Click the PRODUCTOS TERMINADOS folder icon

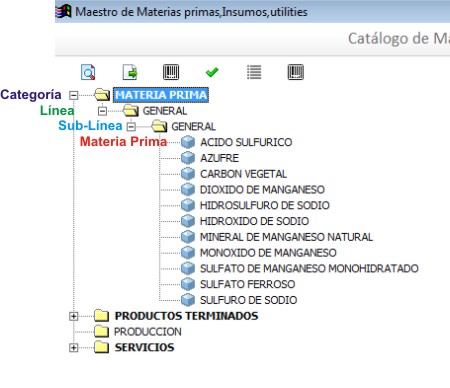(101, 315)
